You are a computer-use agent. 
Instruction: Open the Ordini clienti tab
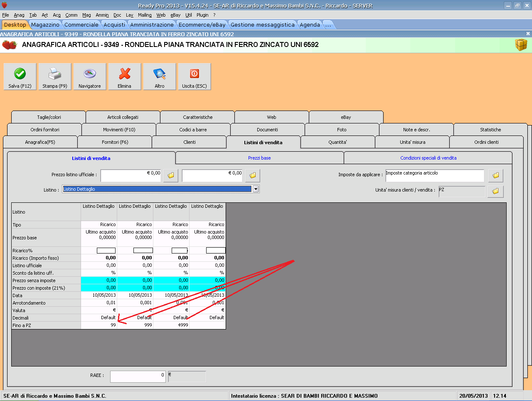coord(487,142)
